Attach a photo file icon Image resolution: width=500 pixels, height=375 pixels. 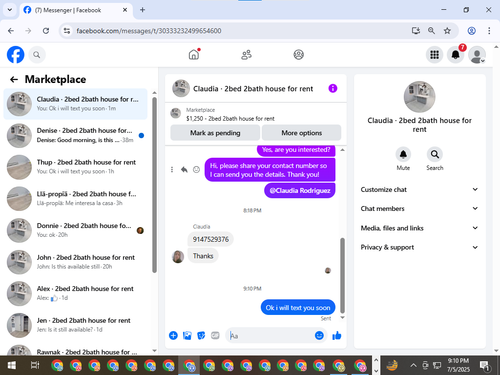187,335
